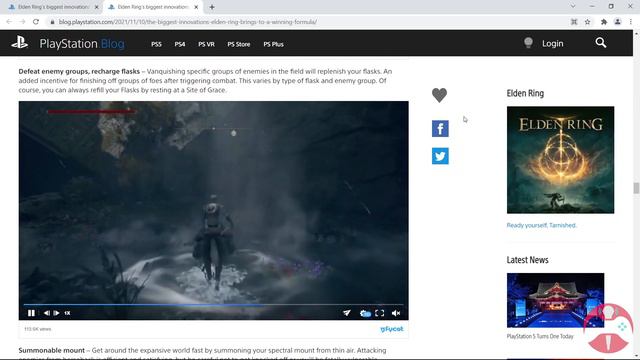
Task: Go forward in browser history
Action: click(22, 22)
